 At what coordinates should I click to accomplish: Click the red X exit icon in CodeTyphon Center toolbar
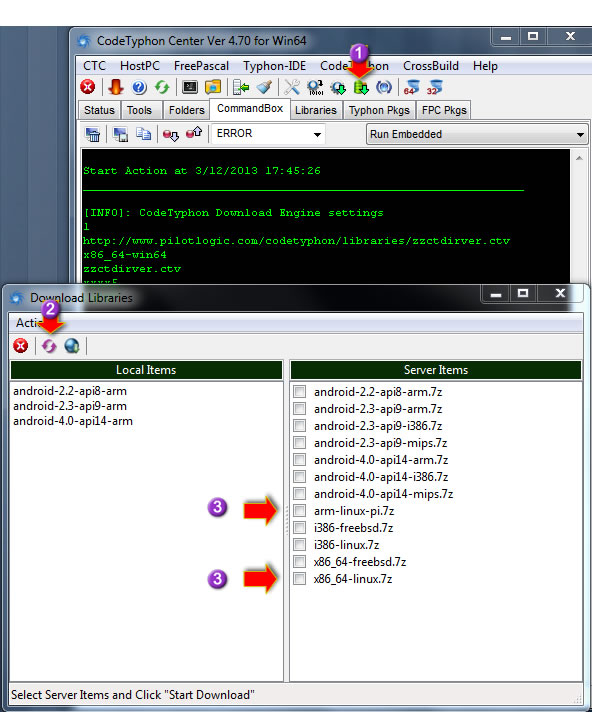(x=88, y=87)
